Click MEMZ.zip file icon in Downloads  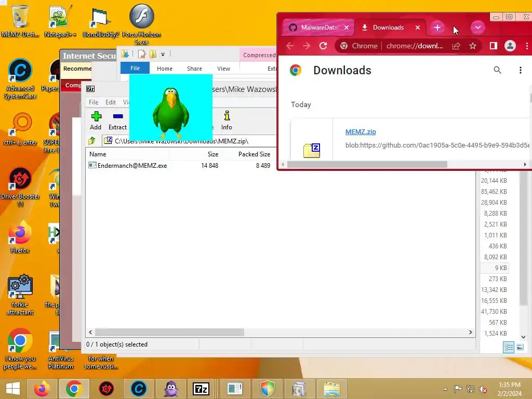point(312,150)
